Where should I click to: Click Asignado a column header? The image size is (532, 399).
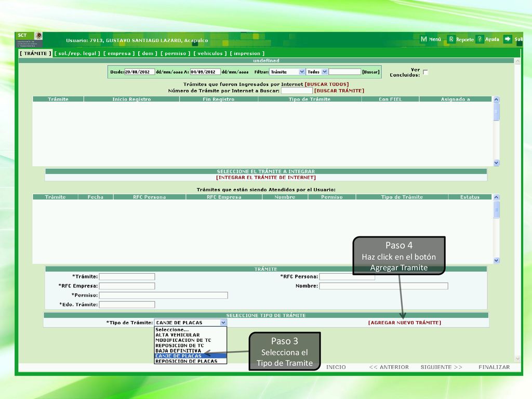[455, 99]
